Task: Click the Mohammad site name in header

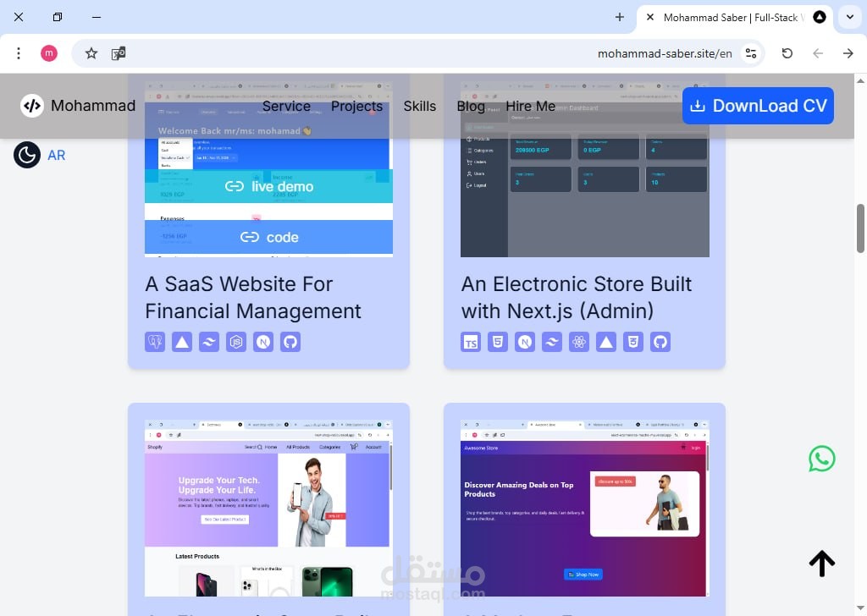Action: coord(93,106)
